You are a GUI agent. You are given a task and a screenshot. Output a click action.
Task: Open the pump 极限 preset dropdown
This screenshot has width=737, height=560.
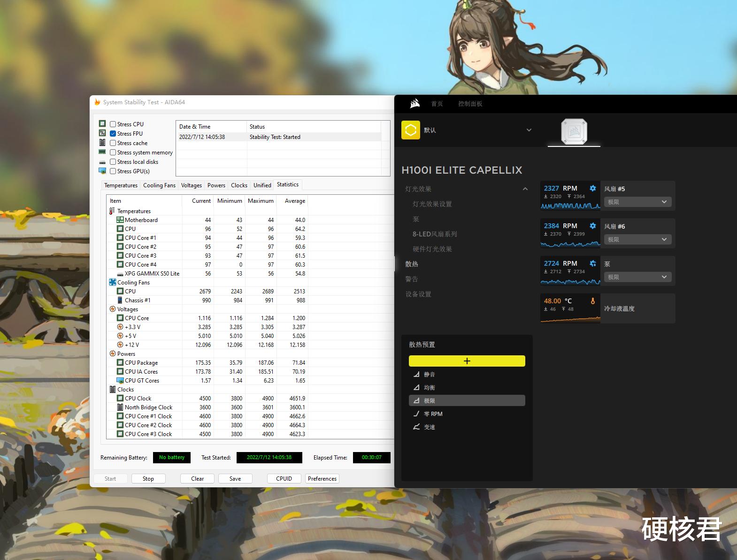(637, 277)
